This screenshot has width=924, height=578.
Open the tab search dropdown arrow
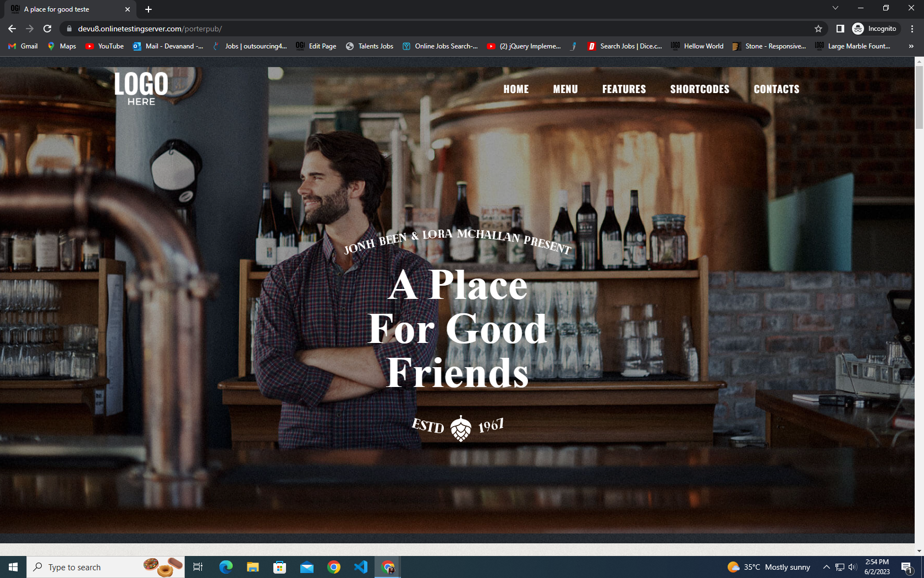(835, 8)
